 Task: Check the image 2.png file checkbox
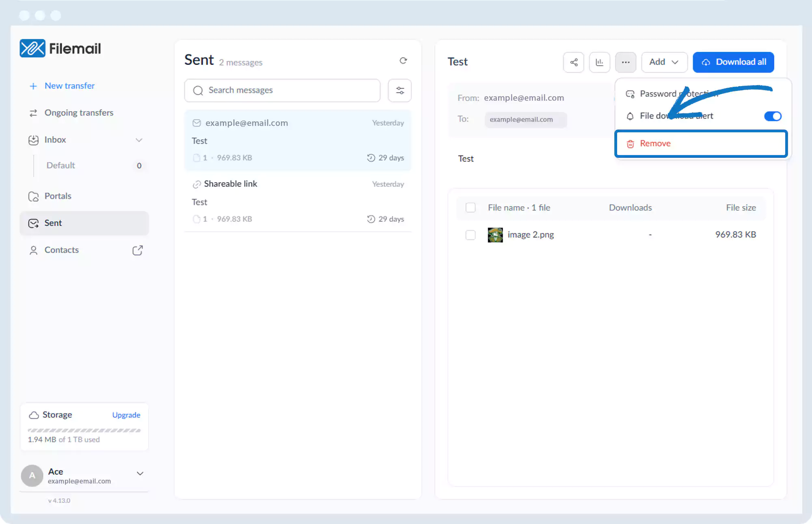(x=470, y=235)
